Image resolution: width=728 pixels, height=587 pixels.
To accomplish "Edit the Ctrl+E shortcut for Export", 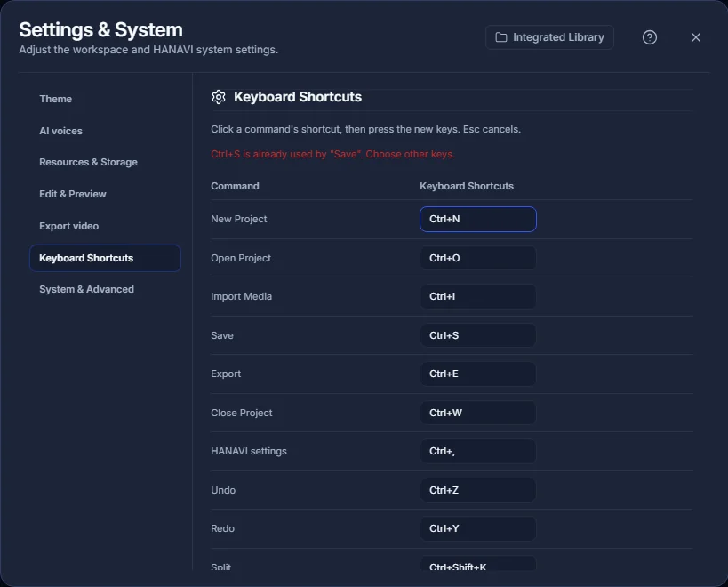I will [477, 374].
